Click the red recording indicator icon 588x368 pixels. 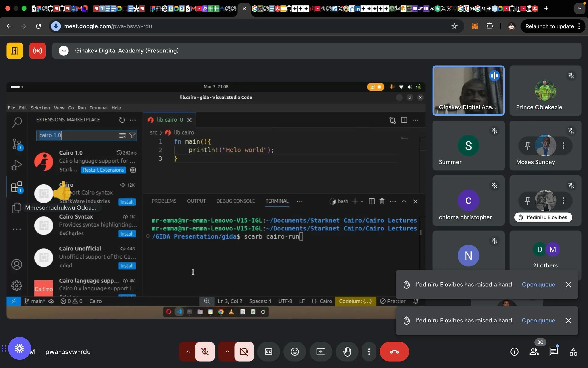[37, 51]
